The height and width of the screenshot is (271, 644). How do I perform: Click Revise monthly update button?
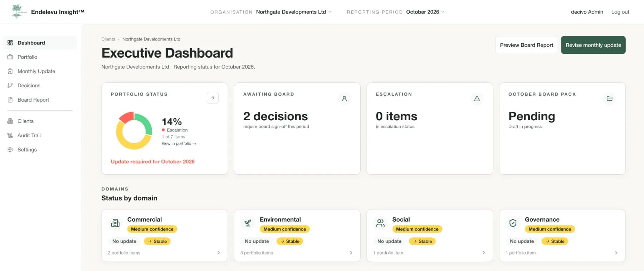(x=593, y=45)
